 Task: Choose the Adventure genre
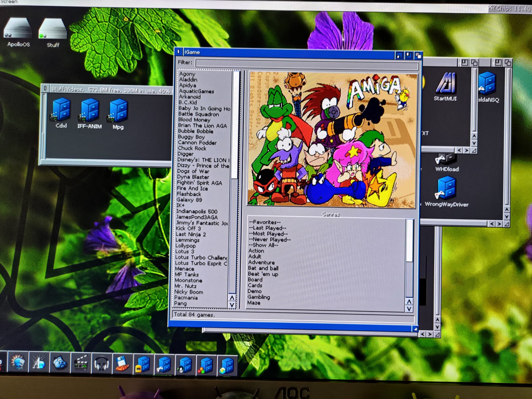(262, 262)
